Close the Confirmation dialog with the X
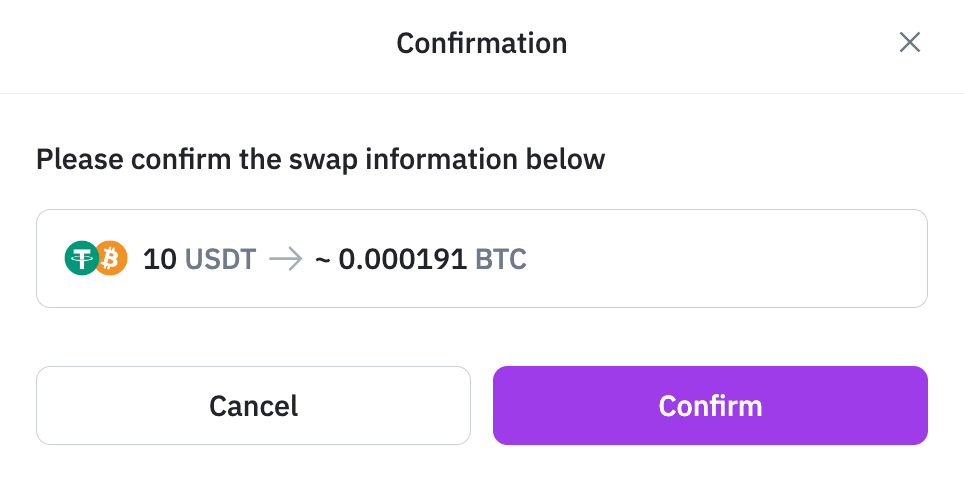The image size is (964, 480). pyautogui.click(x=909, y=42)
